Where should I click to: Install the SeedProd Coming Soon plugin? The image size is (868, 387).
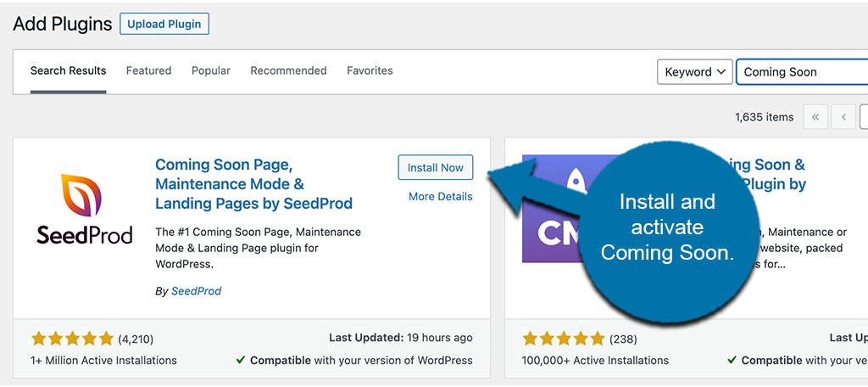435,168
